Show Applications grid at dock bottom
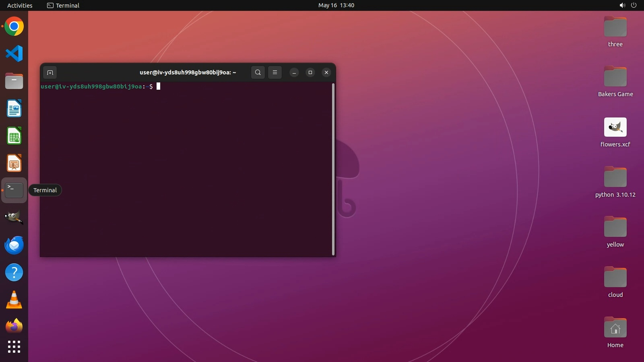Image resolution: width=644 pixels, height=362 pixels. point(14,347)
